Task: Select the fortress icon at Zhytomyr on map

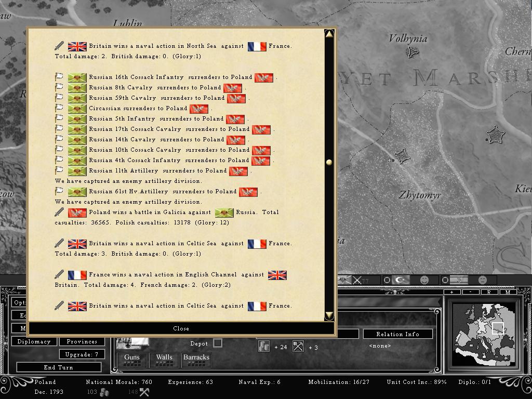Action: tap(403, 156)
